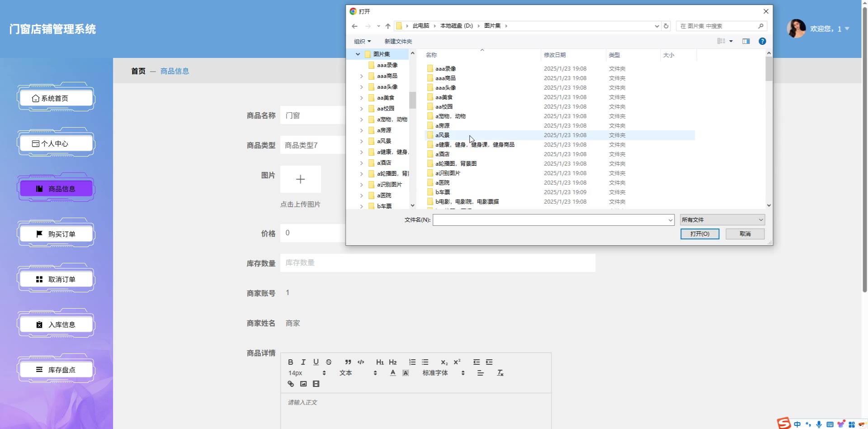
Task: Open the Sogou soft keyboard icon
Action: pyautogui.click(x=830, y=424)
